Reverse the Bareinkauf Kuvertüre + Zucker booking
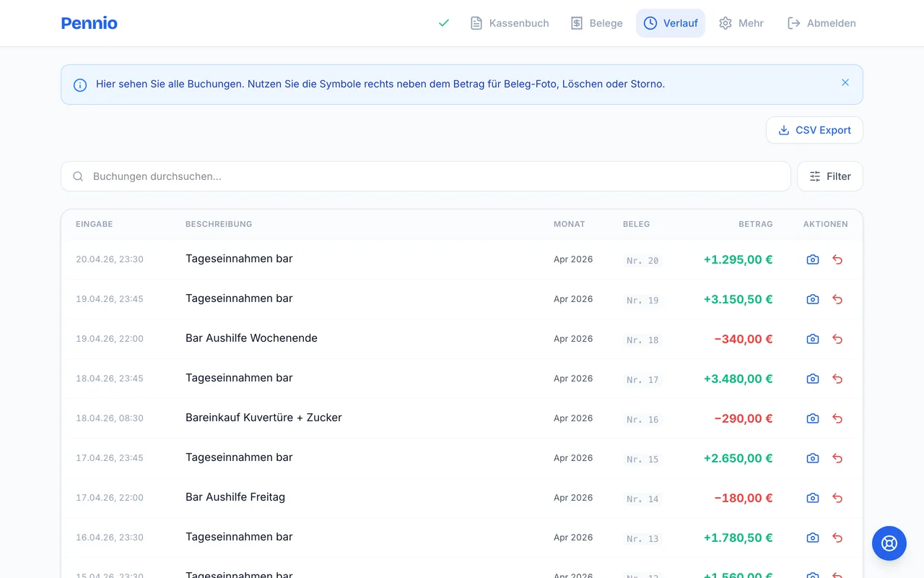Image resolution: width=924 pixels, height=578 pixels. pos(837,418)
